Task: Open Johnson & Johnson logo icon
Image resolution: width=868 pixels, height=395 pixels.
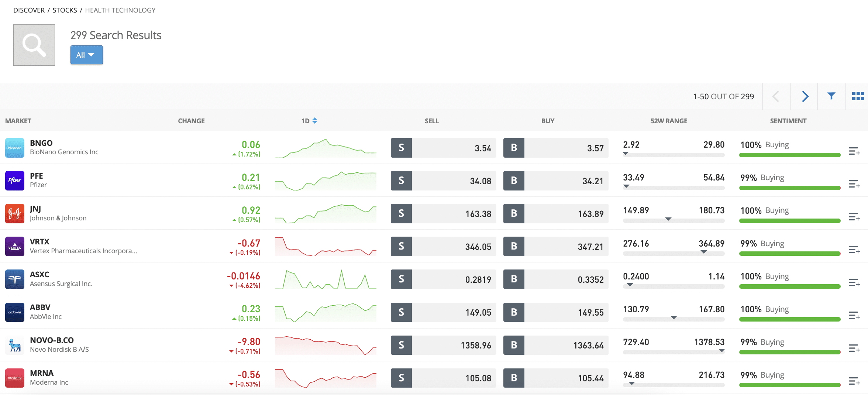Action: click(15, 213)
